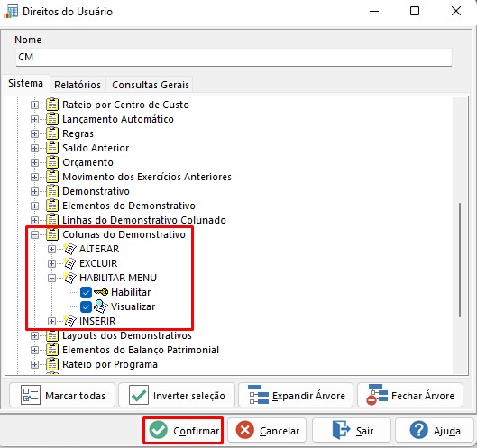Uncheck the Visualizar permission checkbox

[x=86, y=306]
